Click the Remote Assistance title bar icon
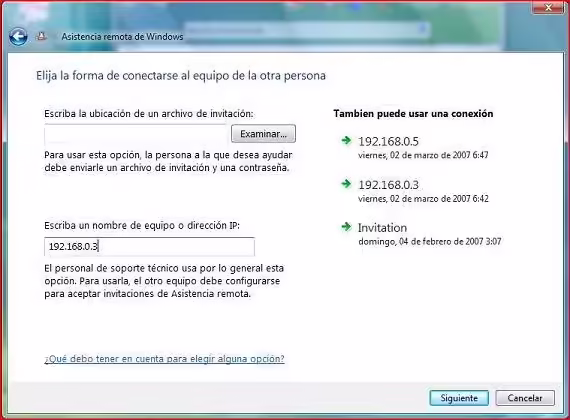Screen dimensions: 570x420 coord(41,36)
